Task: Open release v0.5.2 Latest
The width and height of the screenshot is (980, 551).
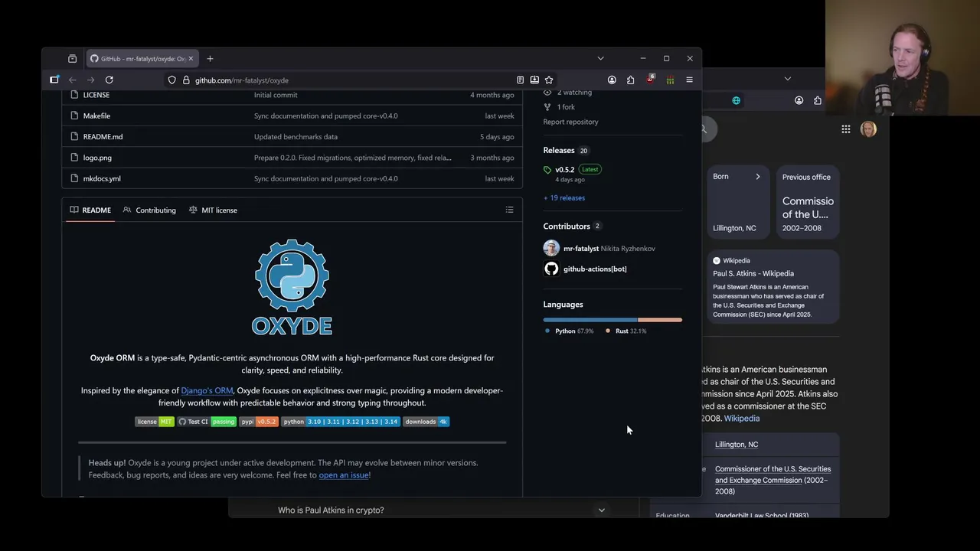Action: (x=565, y=169)
